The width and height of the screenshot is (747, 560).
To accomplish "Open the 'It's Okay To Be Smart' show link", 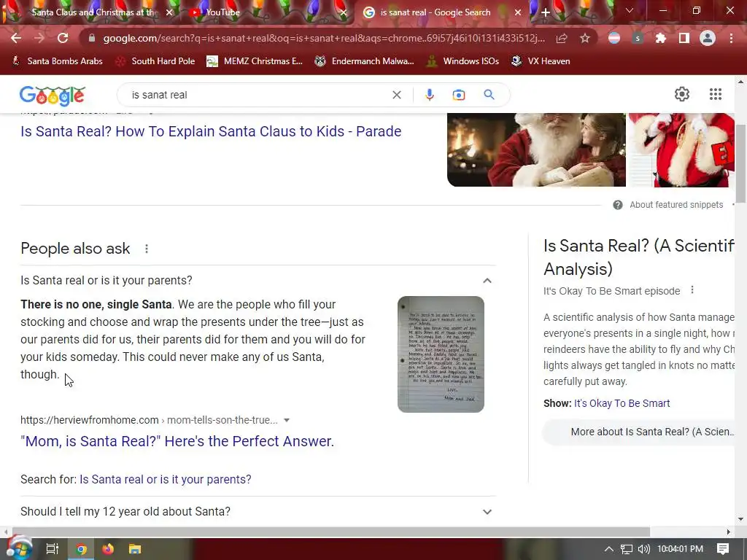I will tap(622, 403).
